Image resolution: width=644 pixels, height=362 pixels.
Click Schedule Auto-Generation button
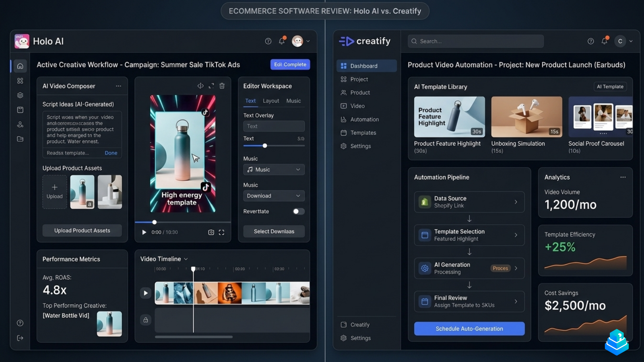click(469, 329)
